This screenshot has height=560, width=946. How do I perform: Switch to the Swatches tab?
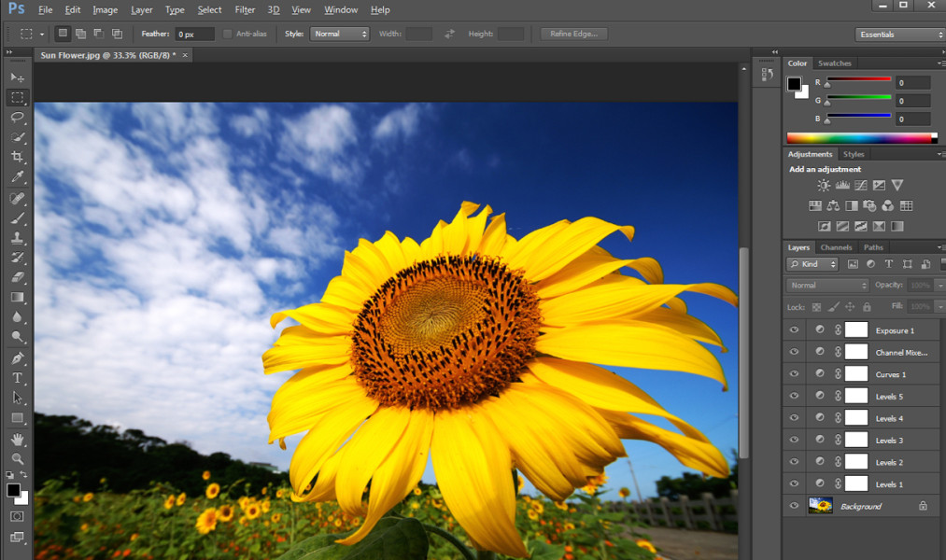[834, 63]
